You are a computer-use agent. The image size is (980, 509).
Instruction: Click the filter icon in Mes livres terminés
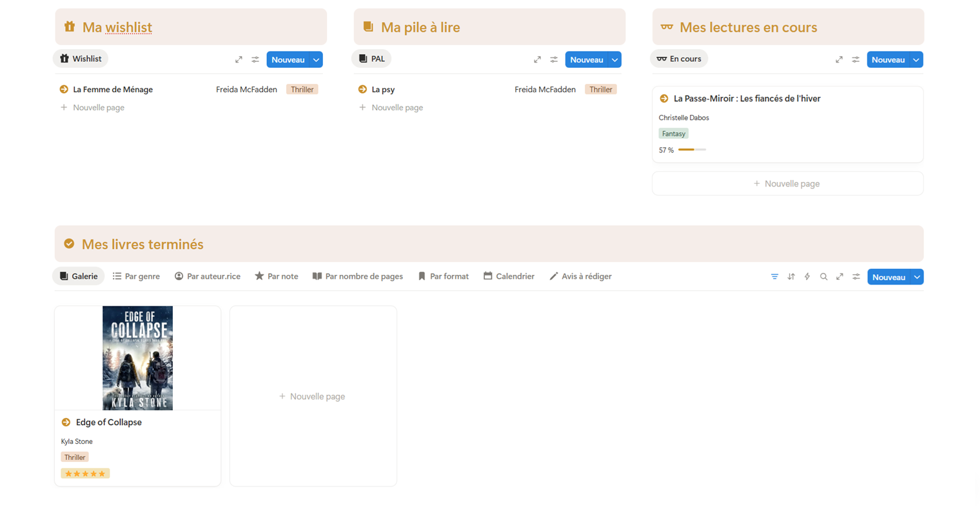tap(774, 277)
